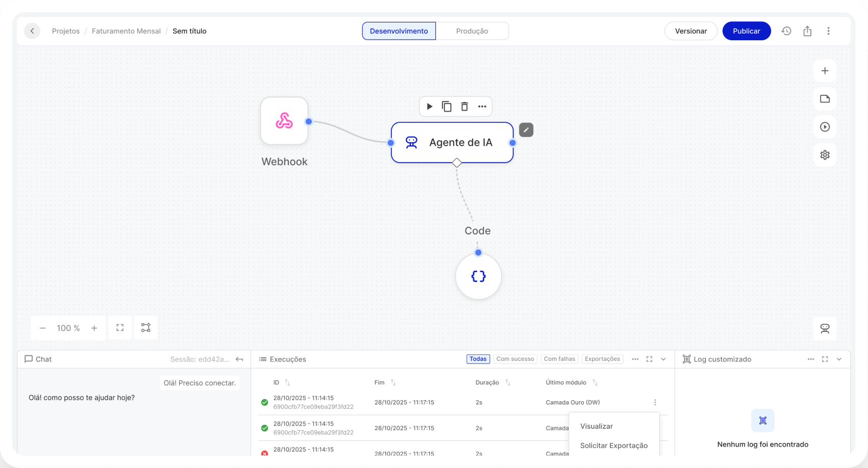868x468 pixels.
Task: Click the fit-to-screen icon in zoom bar
Action: [x=120, y=328]
